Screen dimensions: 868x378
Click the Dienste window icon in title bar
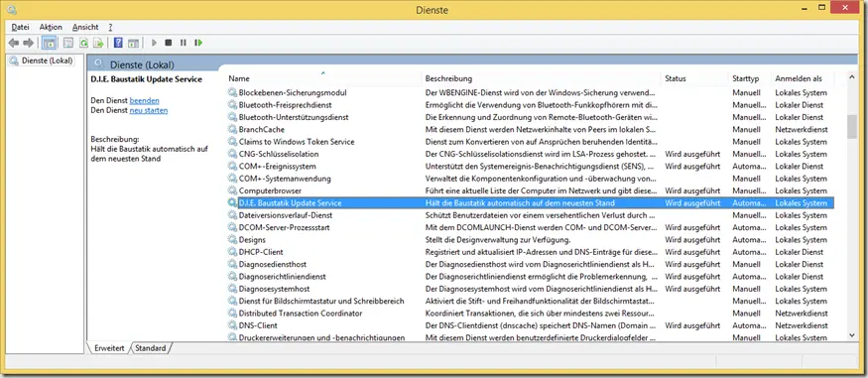point(12,9)
